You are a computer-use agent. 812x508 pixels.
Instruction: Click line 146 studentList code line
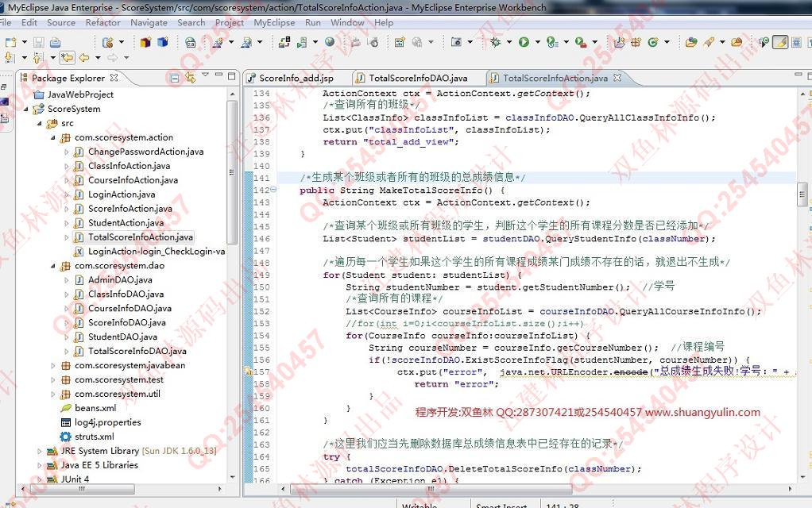[x=519, y=238]
